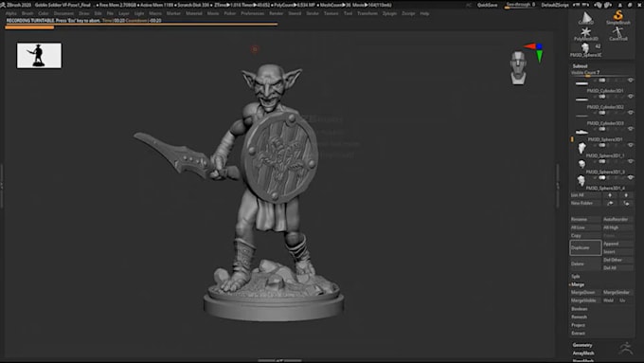Click the MergeVisible button

pos(585,300)
